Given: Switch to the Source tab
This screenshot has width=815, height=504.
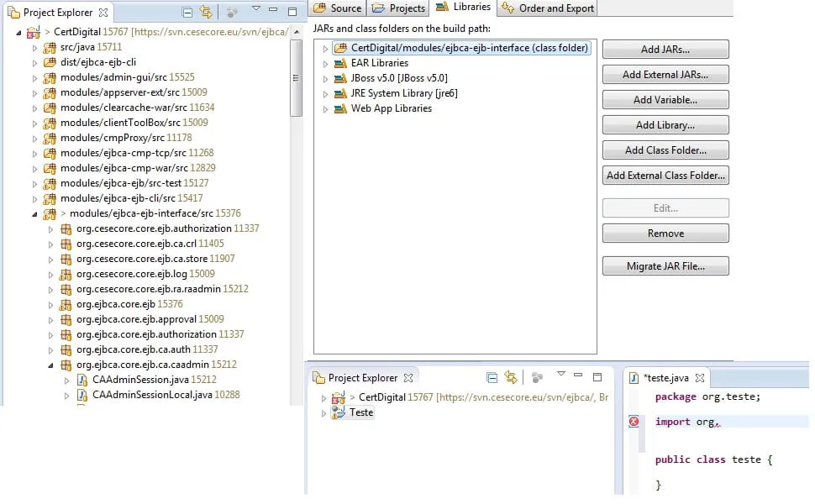Looking at the screenshot, I should click(338, 8).
